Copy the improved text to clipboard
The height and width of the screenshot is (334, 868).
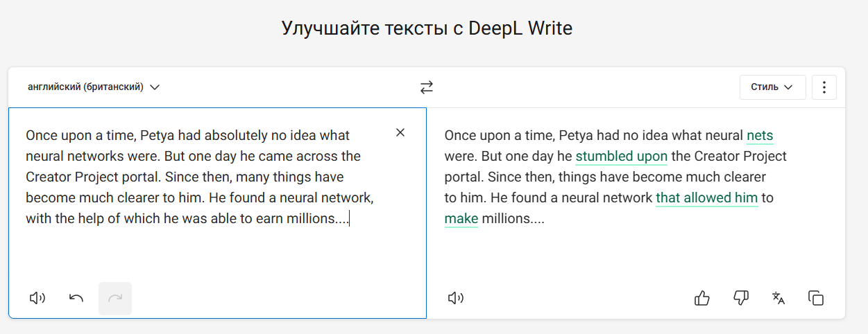[x=816, y=298]
